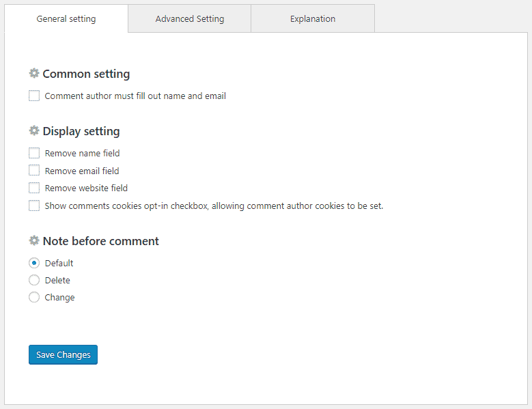Select the Delete radio option

click(34, 280)
